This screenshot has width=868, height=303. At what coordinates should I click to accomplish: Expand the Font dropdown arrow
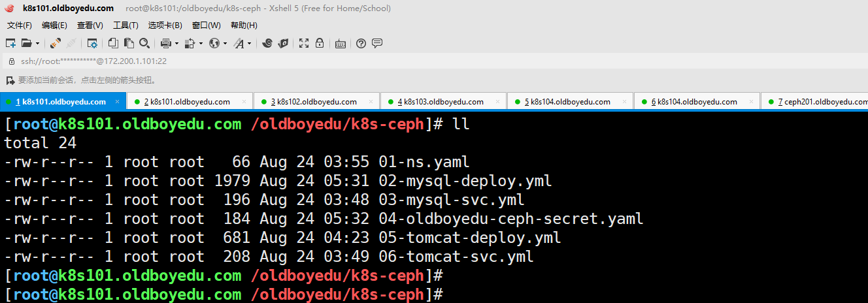click(249, 44)
